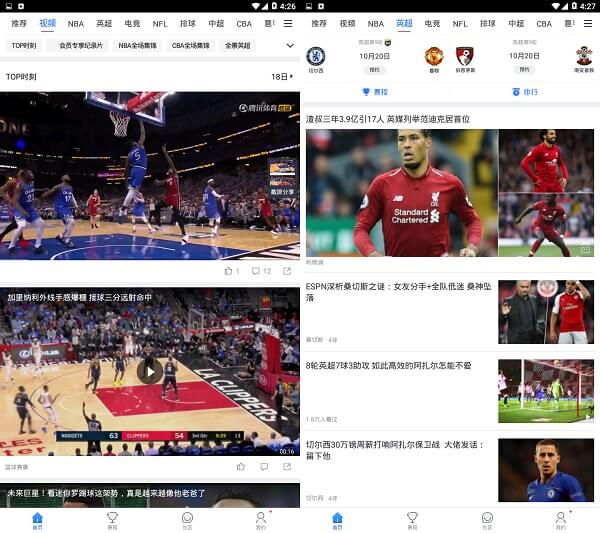The image size is (600, 533).
Task: Tap 预约 for the Chelsea vs Manchester United match
Action: coord(375,70)
